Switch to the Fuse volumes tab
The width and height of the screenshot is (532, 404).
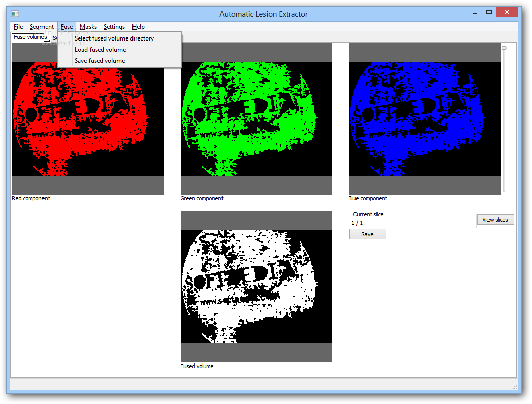click(x=30, y=37)
